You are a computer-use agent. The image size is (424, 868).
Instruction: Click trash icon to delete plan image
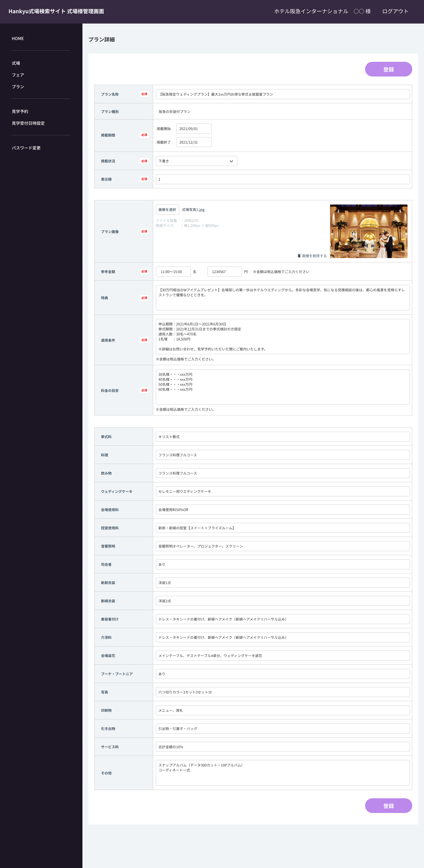[299, 256]
